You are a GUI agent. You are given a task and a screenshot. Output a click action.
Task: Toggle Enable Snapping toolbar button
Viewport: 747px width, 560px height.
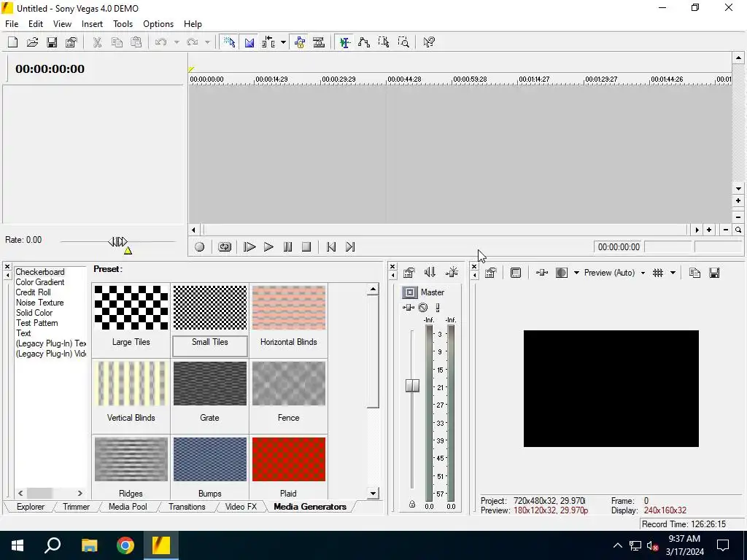click(x=230, y=42)
